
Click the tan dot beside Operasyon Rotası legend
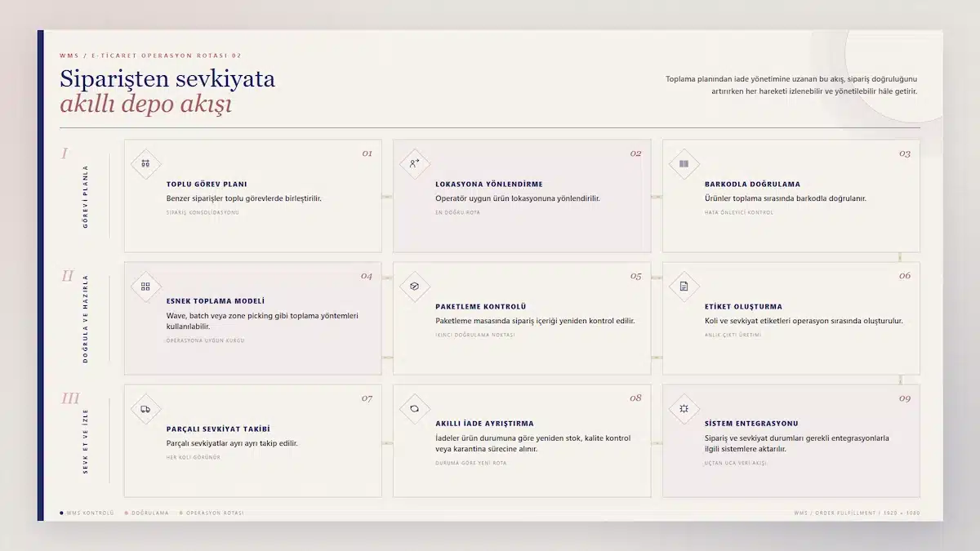[180, 513]
